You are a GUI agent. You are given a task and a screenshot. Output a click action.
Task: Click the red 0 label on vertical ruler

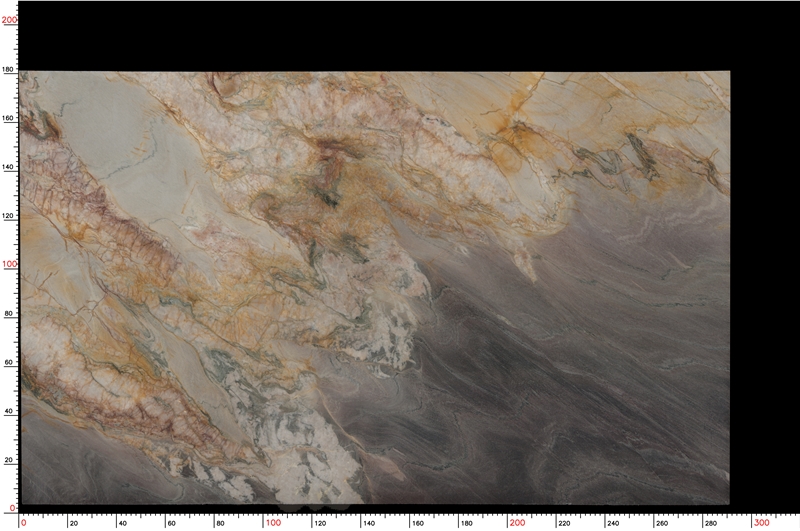point(13,508)
